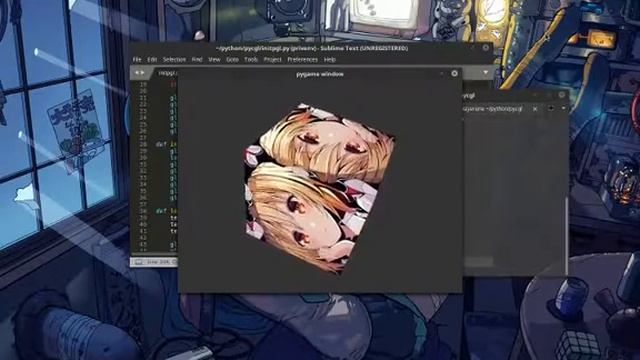Select the terminal tab titled ~/python/pygl
This screenshot has height=360, width=640.
click(492, 109)
